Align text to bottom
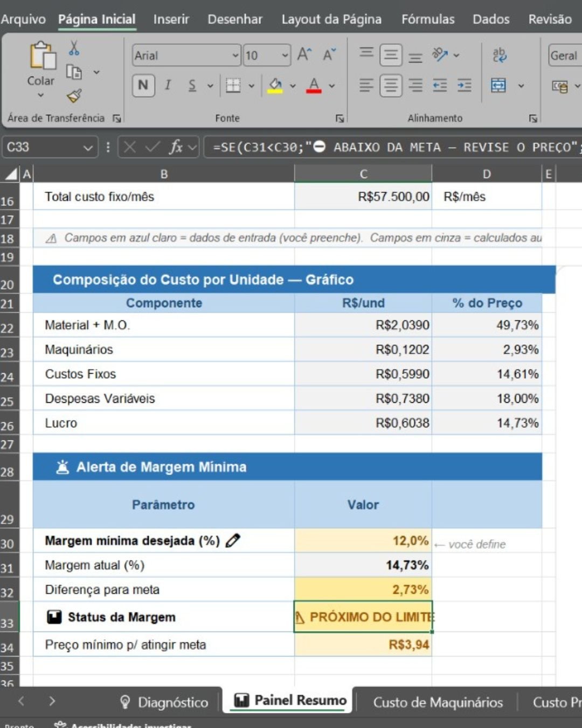Screen dimensions: 582x728 coord(415,57)
